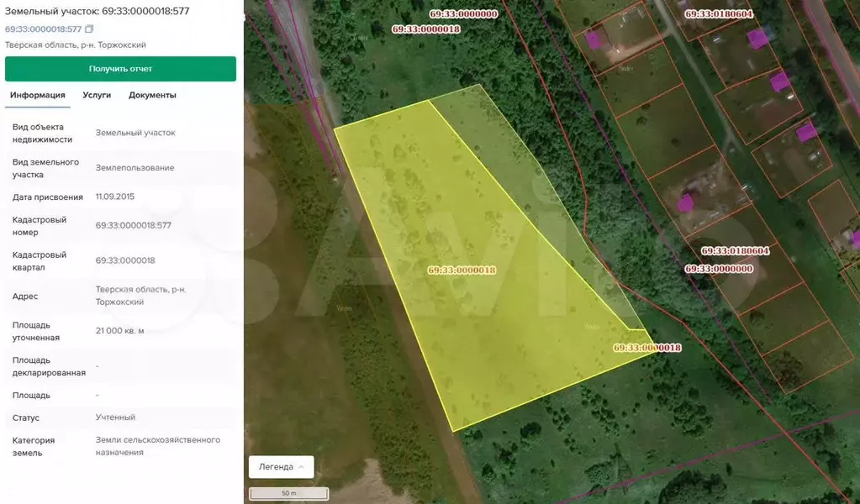The image size is (860, 504).
Task: Click the top-right 69:33:0180604 map label
Action: pos(719,14)
